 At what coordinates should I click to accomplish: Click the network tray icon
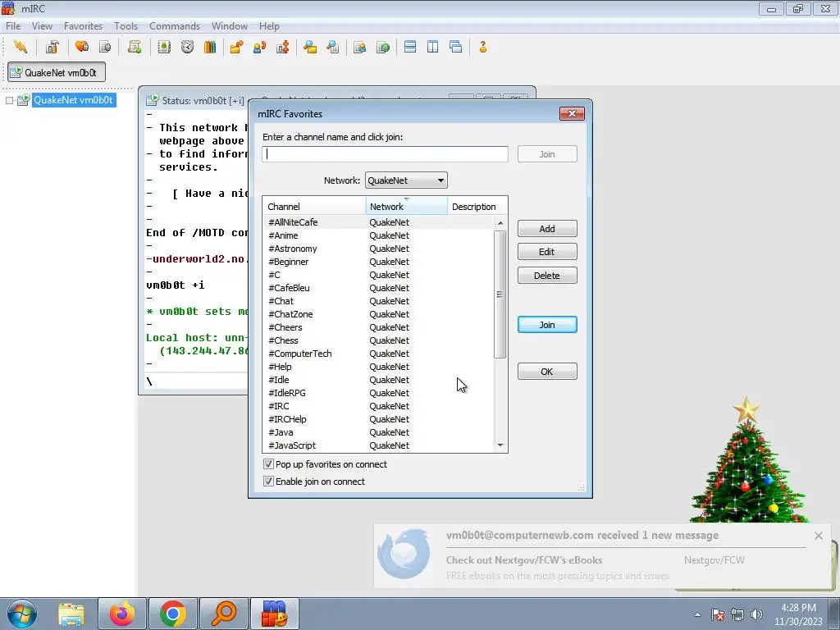[x=737, y=614]
